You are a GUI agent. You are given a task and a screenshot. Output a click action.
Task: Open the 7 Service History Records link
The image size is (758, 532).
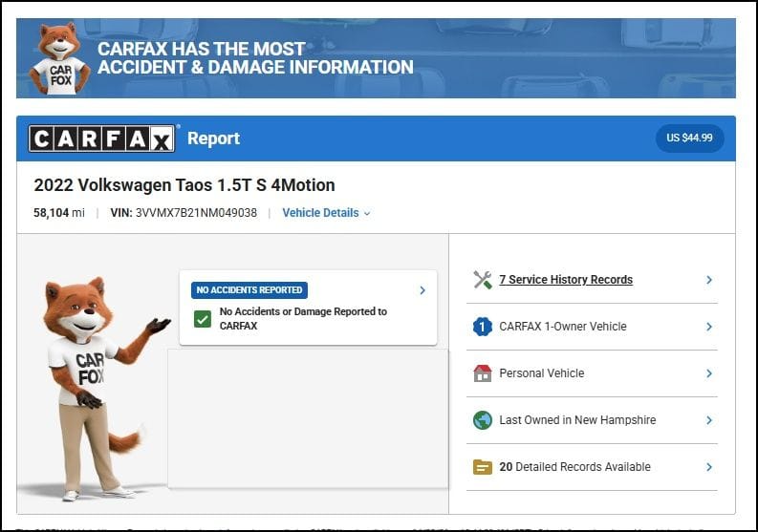coord(566,280)
